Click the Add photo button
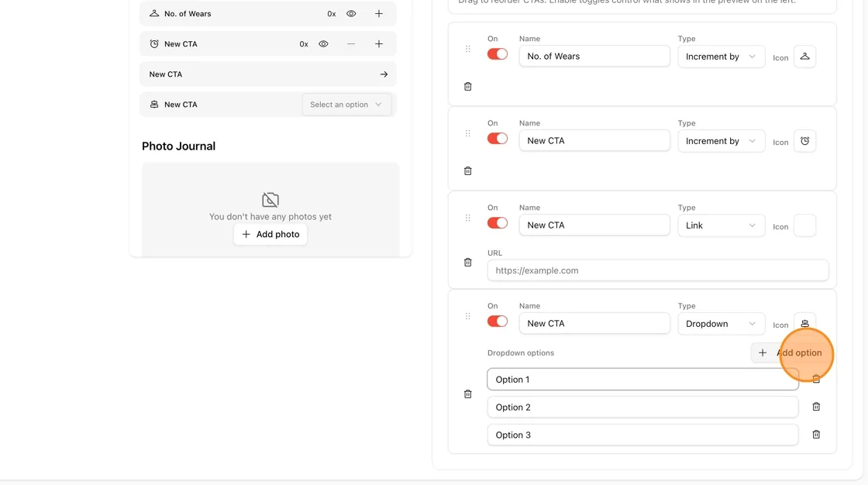The height and width of the screenshot is (485, 868). pos(270,234)
